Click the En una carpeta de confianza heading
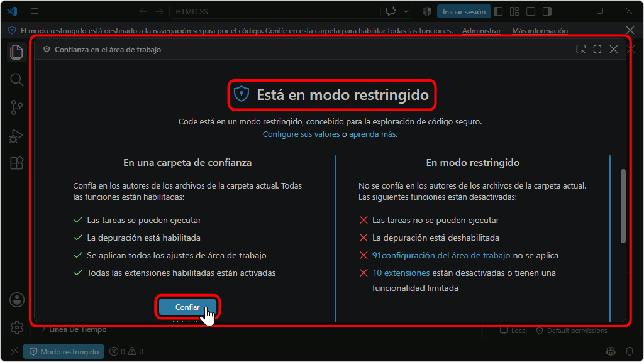Screen dimensions: 644x362 pos(187,163)
